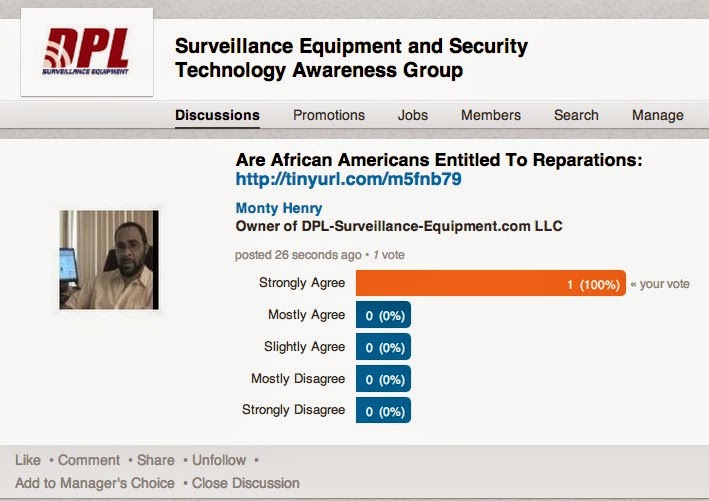709x501 pixels.
Task: Unfollow this discussion
Action: click(219, 460)
